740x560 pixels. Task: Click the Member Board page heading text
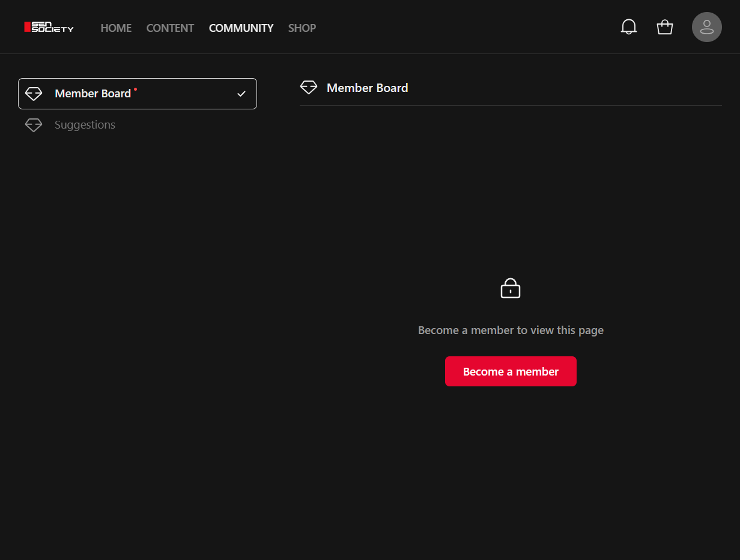[367, 88]
